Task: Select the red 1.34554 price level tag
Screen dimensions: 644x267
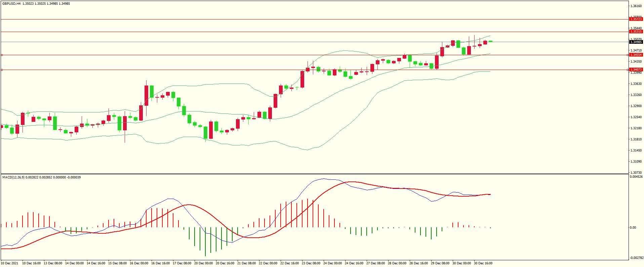Action: pyautogui.click(x=636, y=55)
